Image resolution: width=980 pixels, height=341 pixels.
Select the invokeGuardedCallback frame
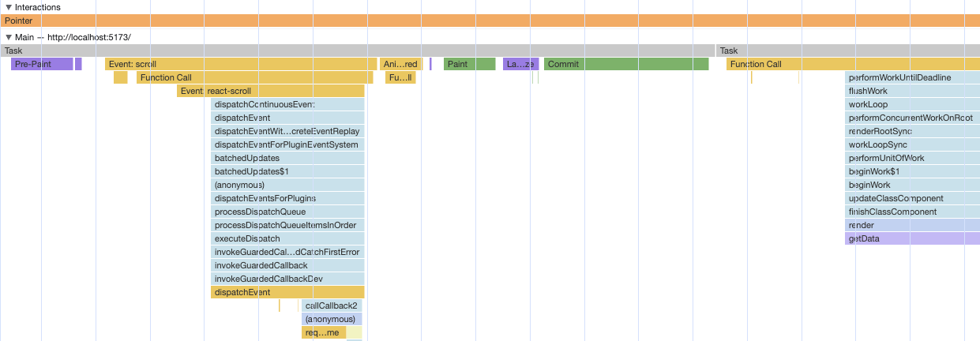(287, 265)
